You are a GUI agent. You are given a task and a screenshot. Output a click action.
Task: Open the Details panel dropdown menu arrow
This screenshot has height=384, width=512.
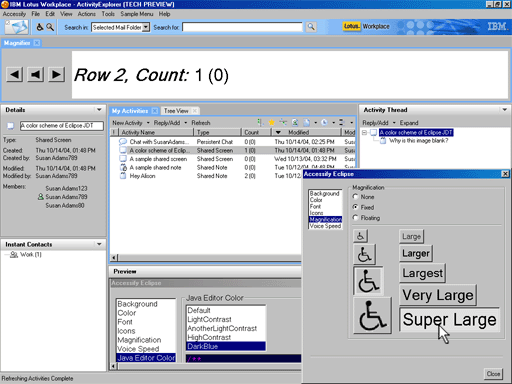pos(99,110)
